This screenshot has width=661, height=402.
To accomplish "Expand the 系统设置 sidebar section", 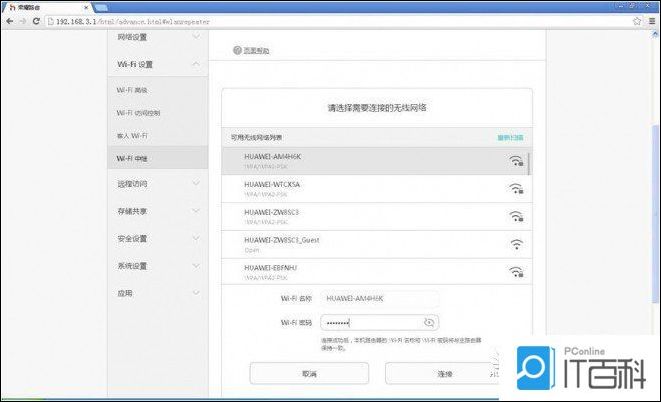I will [x=158, y=266].
